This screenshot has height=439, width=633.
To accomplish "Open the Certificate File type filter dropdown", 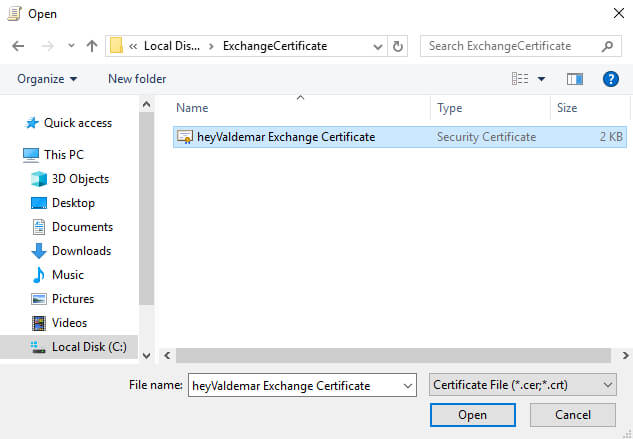I will click(x=523, y=385).
